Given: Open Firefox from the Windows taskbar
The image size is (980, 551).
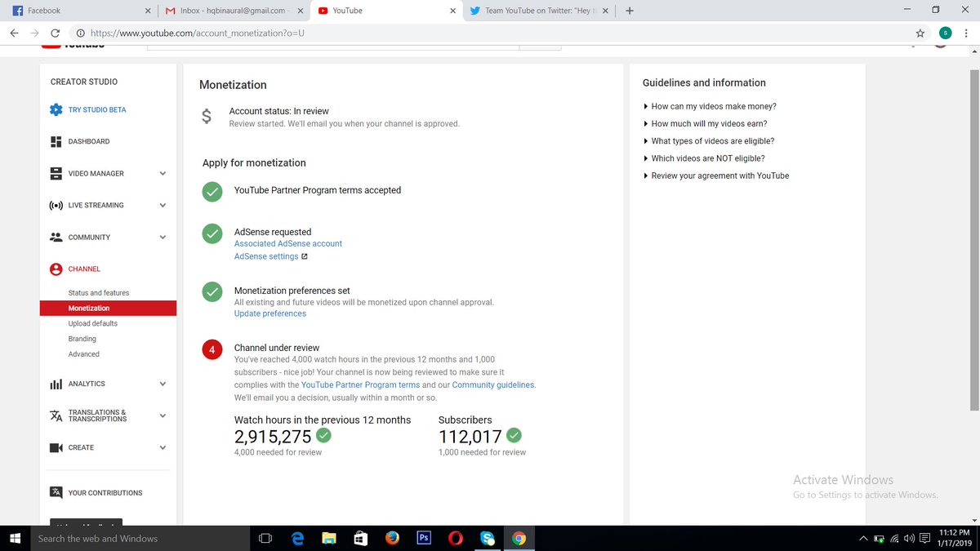Looking at the screenshot, I should (392, 538).
